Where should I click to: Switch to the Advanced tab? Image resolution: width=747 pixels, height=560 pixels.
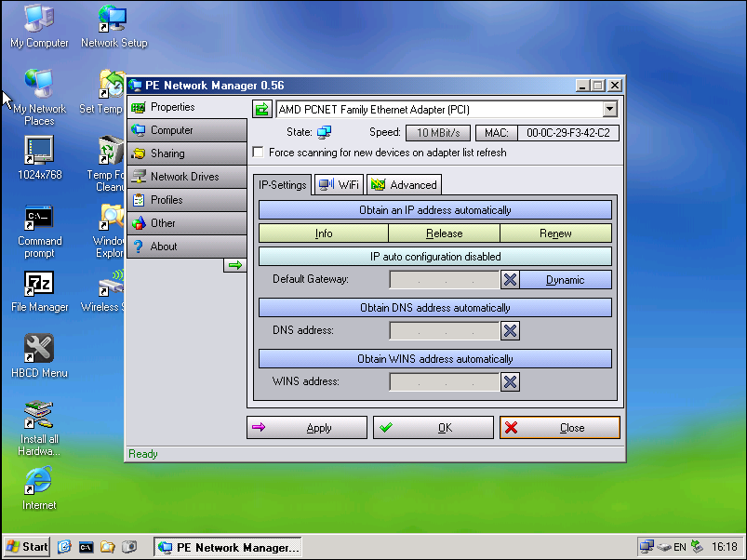click(404, 185)
